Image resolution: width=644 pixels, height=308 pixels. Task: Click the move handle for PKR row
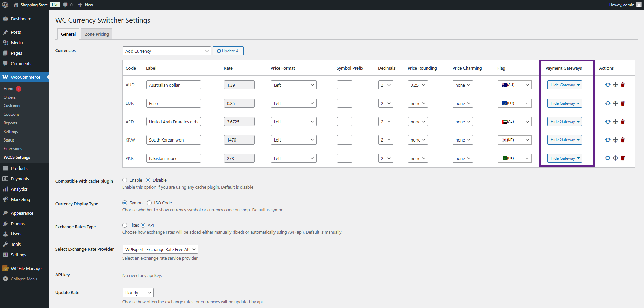pyautogui.click(x=615, y=158)
